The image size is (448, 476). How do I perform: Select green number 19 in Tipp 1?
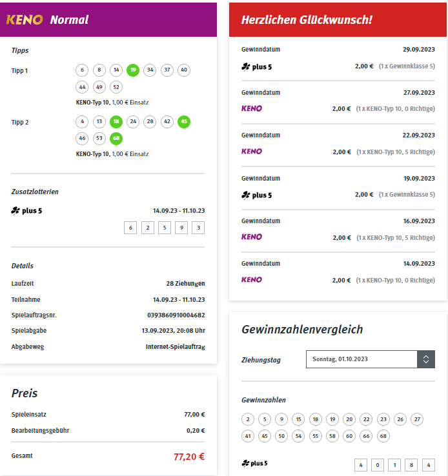133,70
